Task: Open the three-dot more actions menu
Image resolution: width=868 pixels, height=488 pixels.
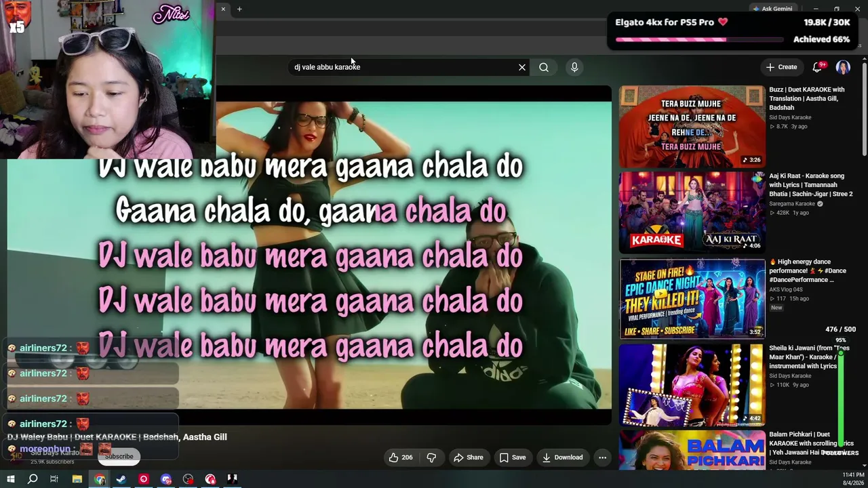Action: (602, 457)
